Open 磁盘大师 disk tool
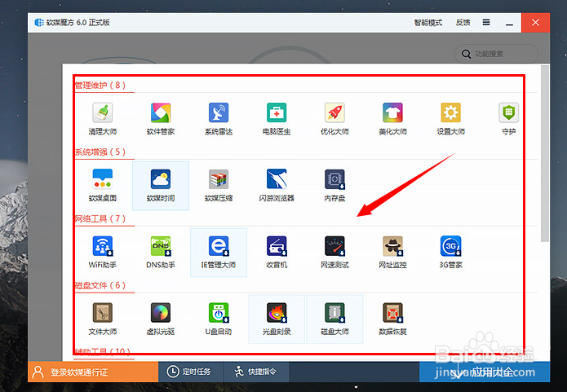567x392 pixels. tap(334, 319)
